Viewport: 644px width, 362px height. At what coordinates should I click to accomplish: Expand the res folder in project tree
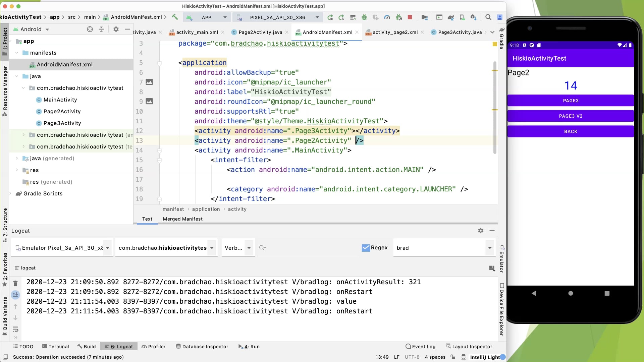tap(17, 170)
